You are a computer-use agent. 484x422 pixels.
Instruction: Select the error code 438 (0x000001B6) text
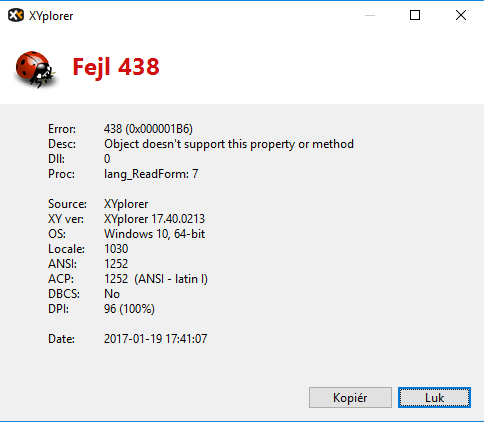pyautogui.click(x=148, y=129)
